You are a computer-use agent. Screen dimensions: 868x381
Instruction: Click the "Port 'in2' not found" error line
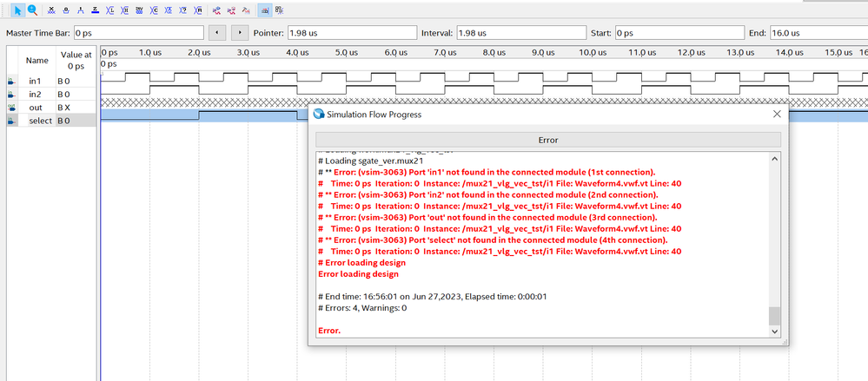[x=488, y=194]
